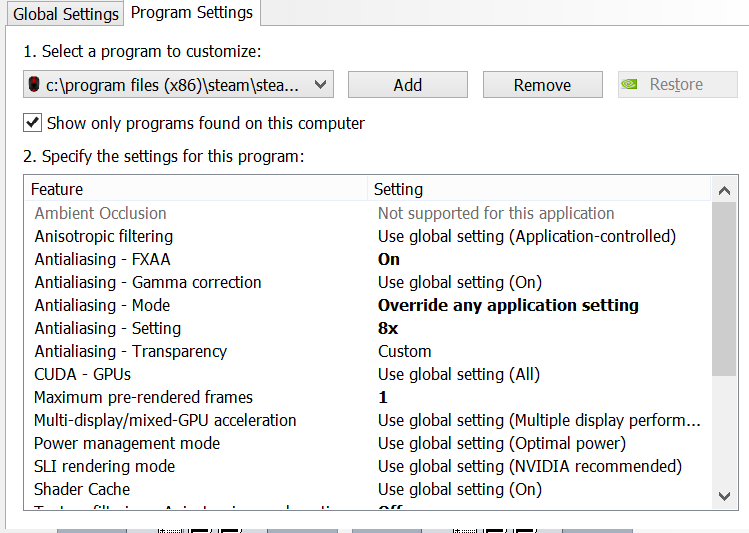The height and width of the screenshot is (533, 749).
Task: Select Multi-display/mixed-GPU acceleration feature
Action: pos(165,420)
